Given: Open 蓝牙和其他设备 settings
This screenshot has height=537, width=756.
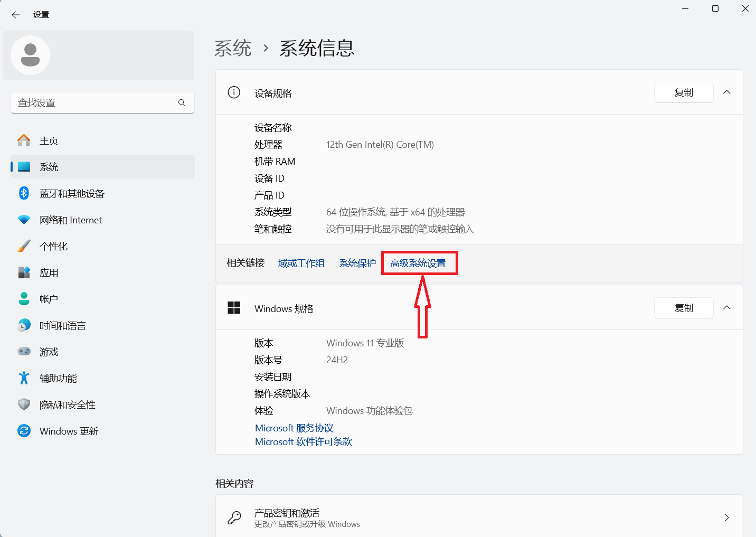Looking at the screenshot, I should tap(72, 193).
